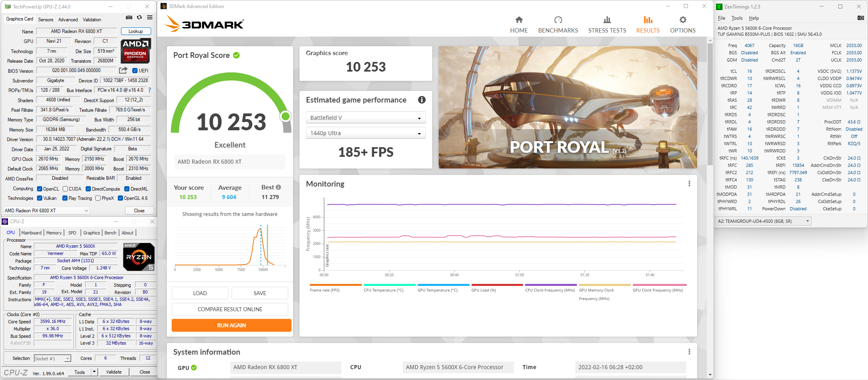Click the Validate button in CPU-Z
This screenshot has height=380, width=868.
click(x=114, y=372)
